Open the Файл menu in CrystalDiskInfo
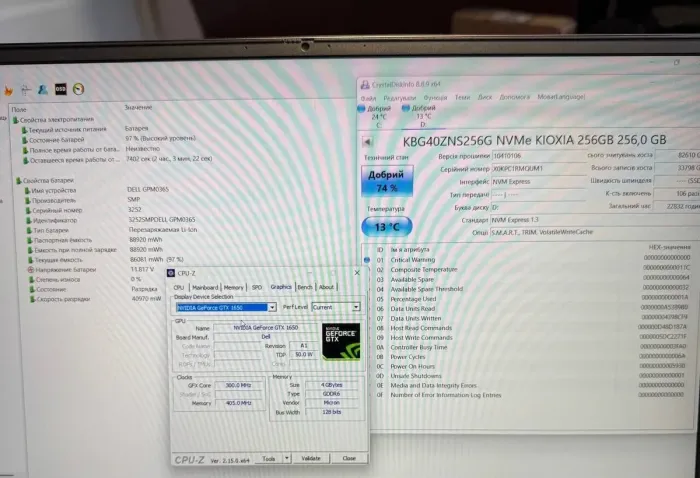The height and width of the screenshot is (478, 700). tap(368, 98)
